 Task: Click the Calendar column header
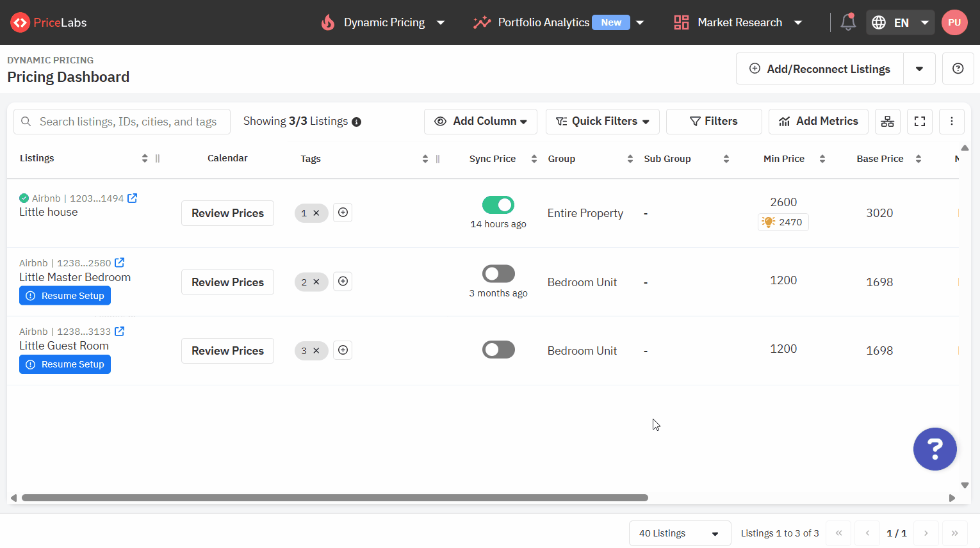(x=227, y=158)
